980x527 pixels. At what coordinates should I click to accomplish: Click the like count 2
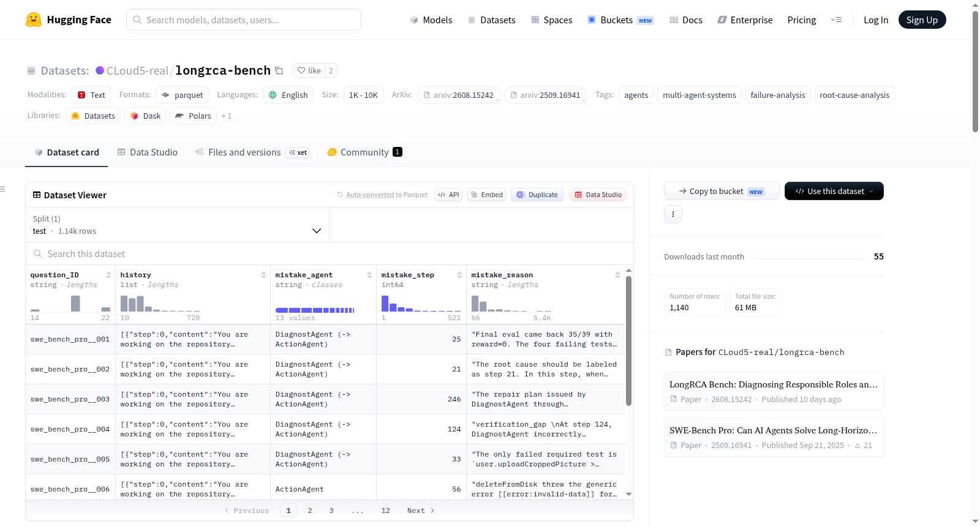(331, 70)
